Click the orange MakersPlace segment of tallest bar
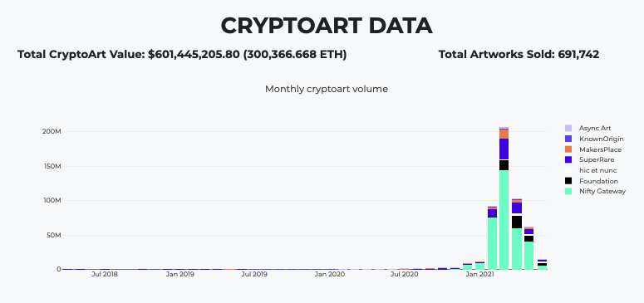 tap(504, 134)
